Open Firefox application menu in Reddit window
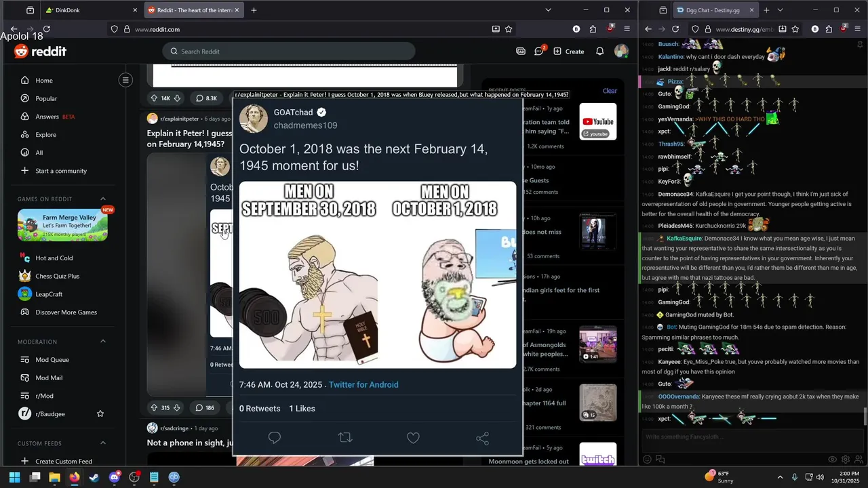The height and width of the screenshot is (488, 868). pyautogui.click(x=627, y=29)
